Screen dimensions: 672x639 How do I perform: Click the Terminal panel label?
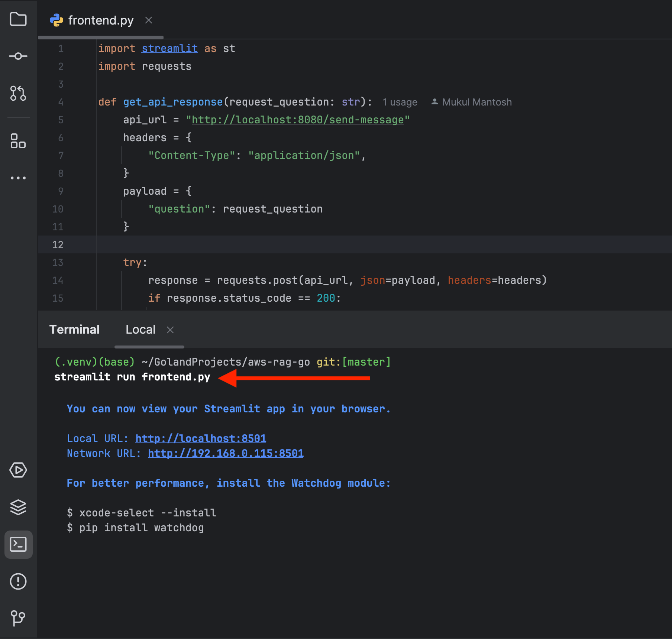pyautogui.click(x=74, y=329)
